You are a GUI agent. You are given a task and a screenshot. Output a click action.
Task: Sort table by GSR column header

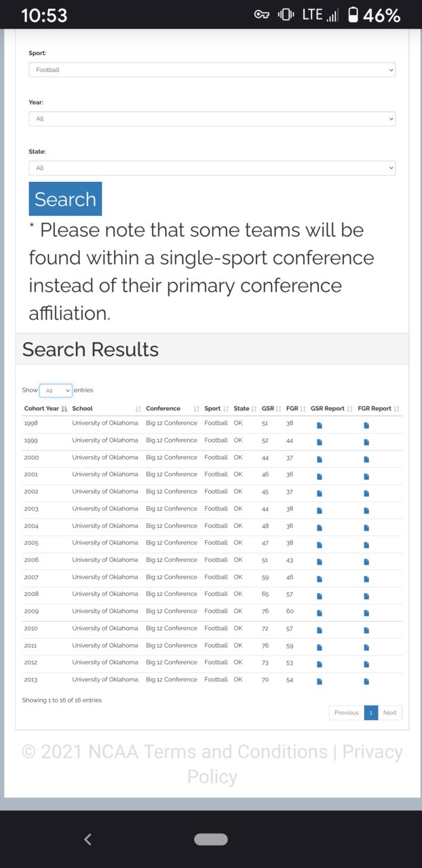[271, 409]
